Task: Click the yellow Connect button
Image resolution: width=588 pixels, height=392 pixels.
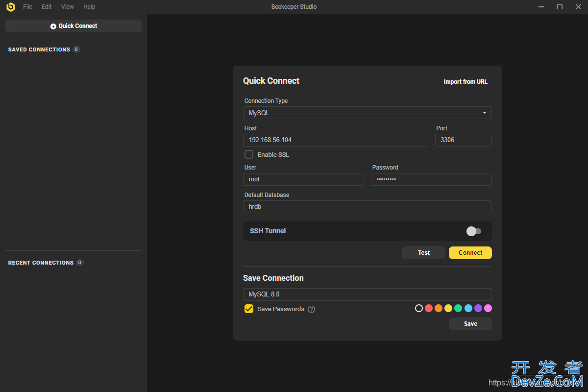Action: pyautogui.click(x=470, y=253)
